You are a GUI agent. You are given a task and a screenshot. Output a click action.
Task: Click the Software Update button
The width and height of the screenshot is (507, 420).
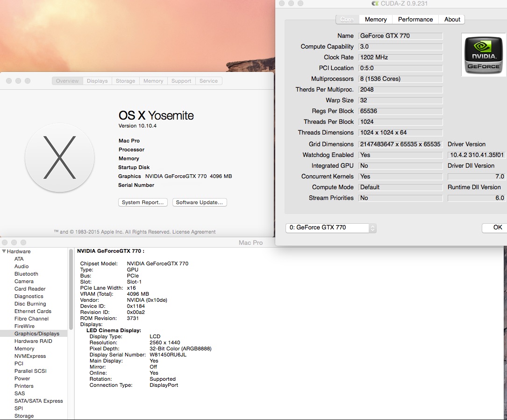pyautogui.click(x=200, y=202)
